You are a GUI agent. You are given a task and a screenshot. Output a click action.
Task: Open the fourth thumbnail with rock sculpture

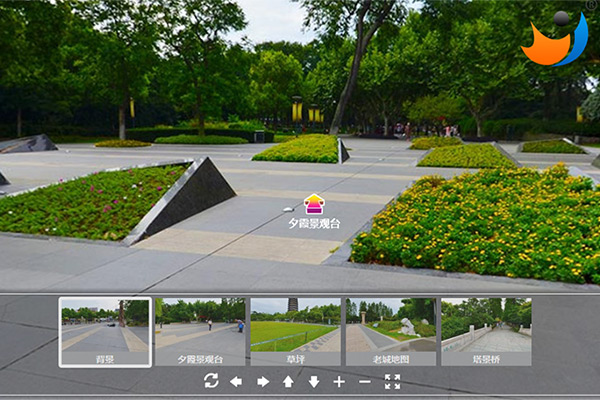pyautogui.click(x=390, y=325)
